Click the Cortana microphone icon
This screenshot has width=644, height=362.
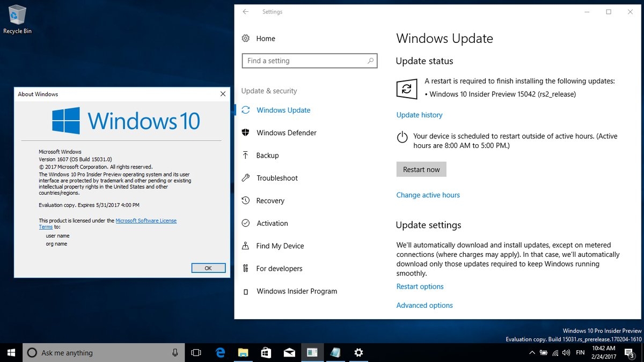[x=175, y=352]
